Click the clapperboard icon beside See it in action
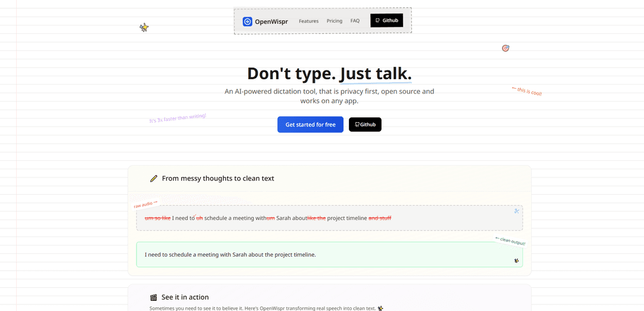644x311 pixels. 154,297
